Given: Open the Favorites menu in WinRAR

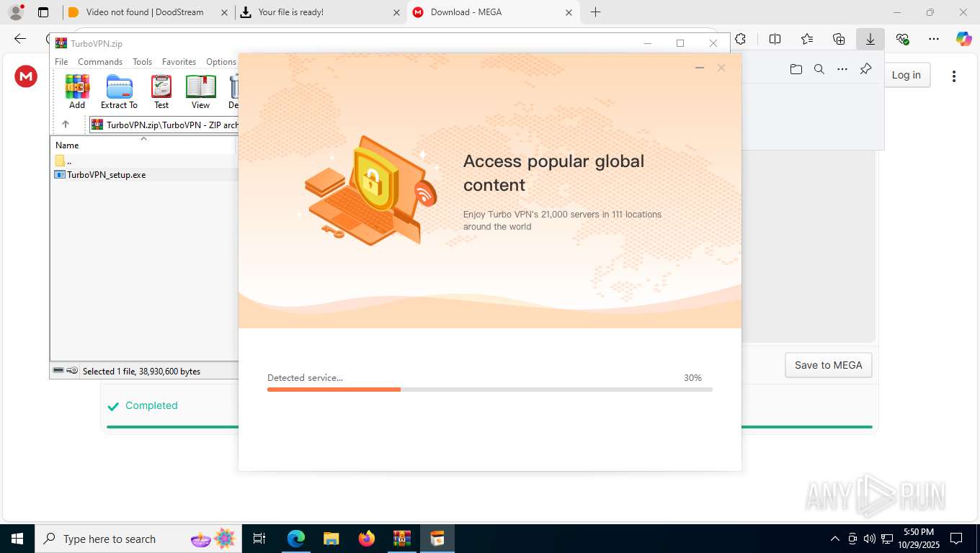Looking at the screenshot, I should [179, 62].
